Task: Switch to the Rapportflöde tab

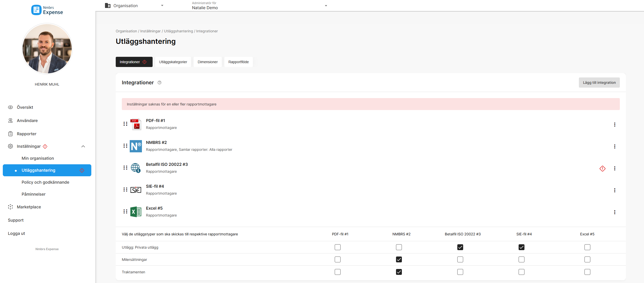Action: [x=238, y=62]
